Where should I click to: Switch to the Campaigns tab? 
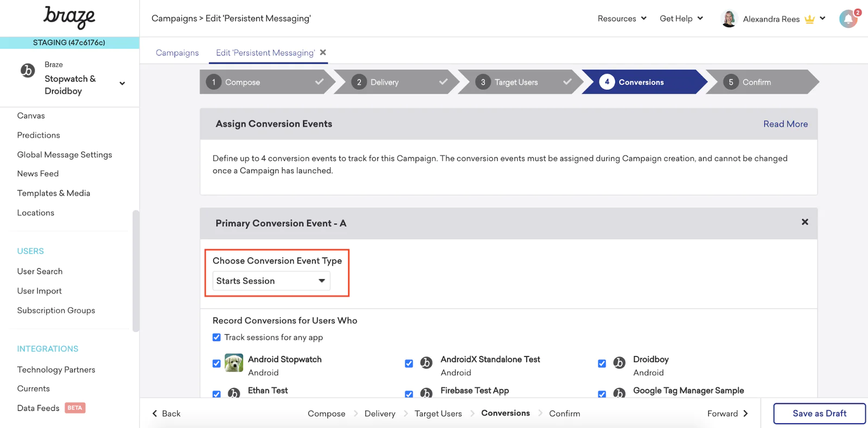tap(177, 53)
